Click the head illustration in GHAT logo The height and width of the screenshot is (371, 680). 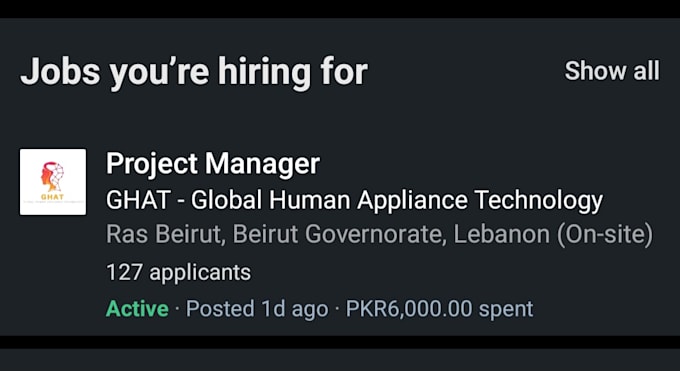[52, 176]
